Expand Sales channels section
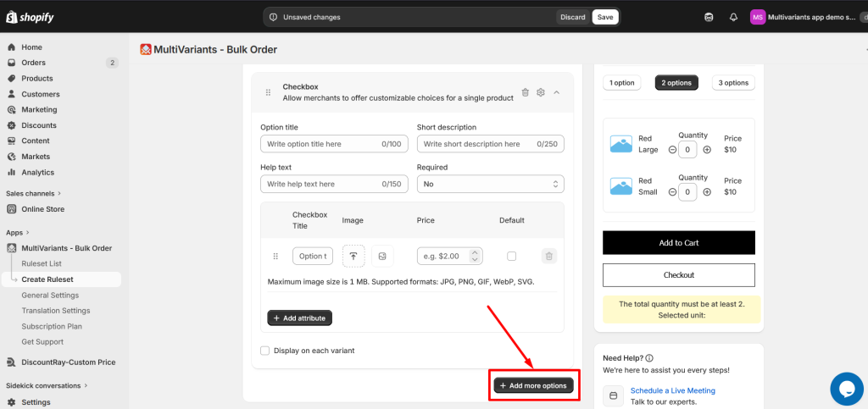 tap(34, 193)
